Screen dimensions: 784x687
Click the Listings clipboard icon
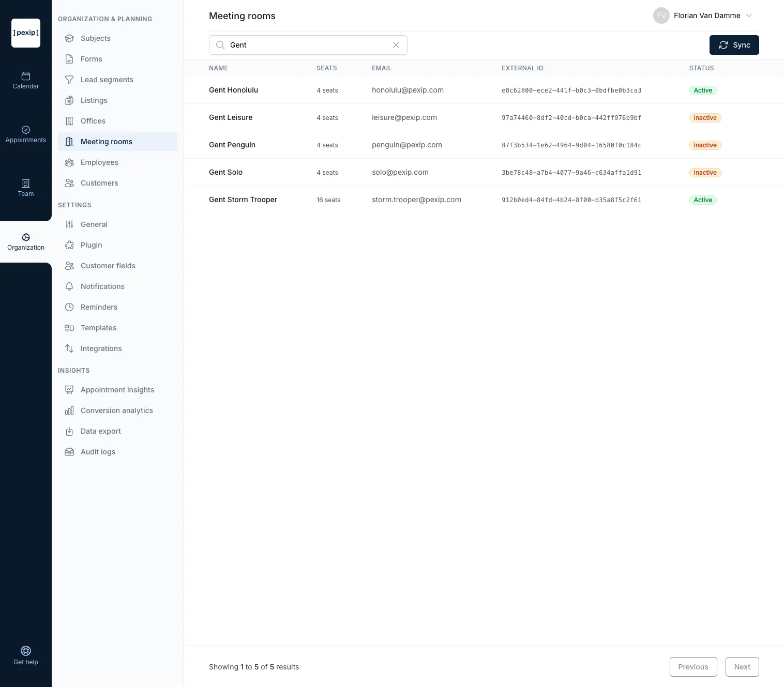[x=69, y=100]
